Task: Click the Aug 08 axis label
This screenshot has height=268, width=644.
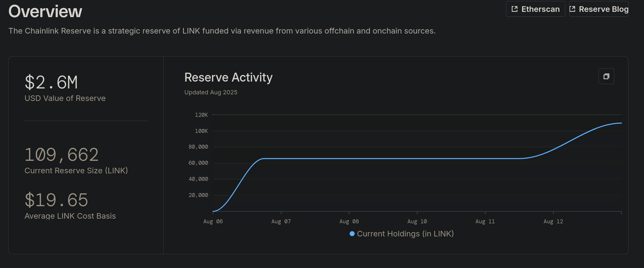Action: coord(349,222)
